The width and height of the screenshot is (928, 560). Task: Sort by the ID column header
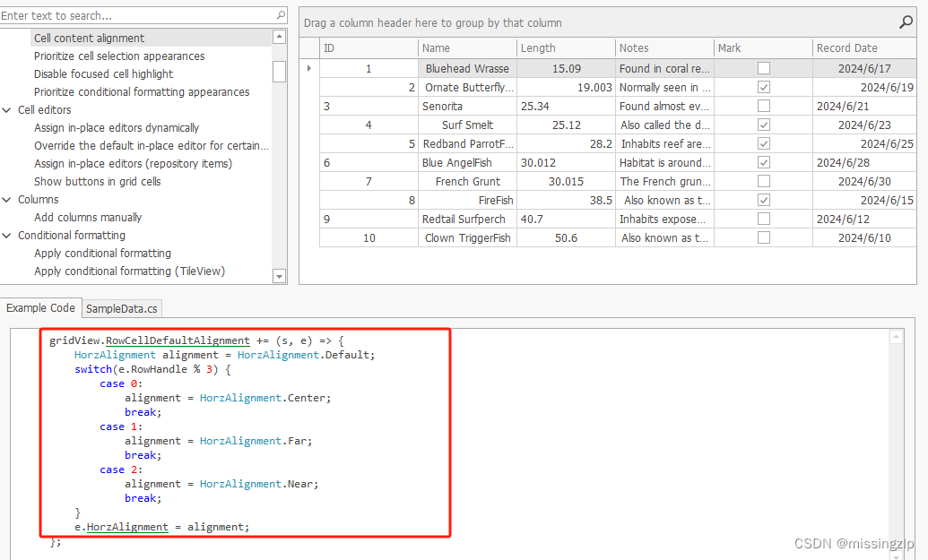[x=369, y=47]
